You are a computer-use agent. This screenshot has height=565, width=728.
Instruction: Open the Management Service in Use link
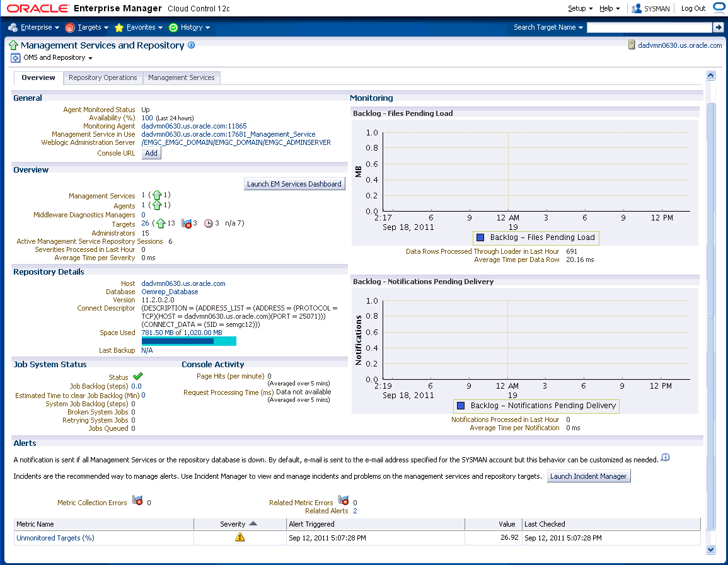(x=228, y=135)
